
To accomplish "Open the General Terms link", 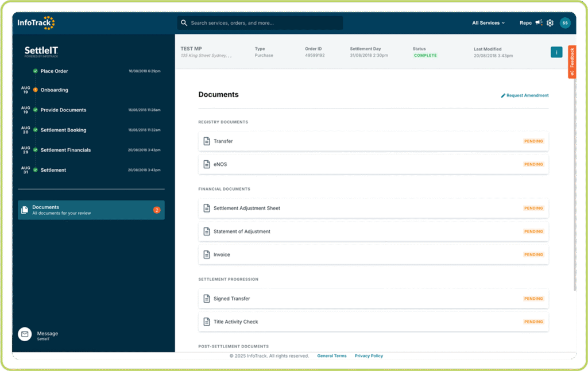I will click(x=332, y=356).
